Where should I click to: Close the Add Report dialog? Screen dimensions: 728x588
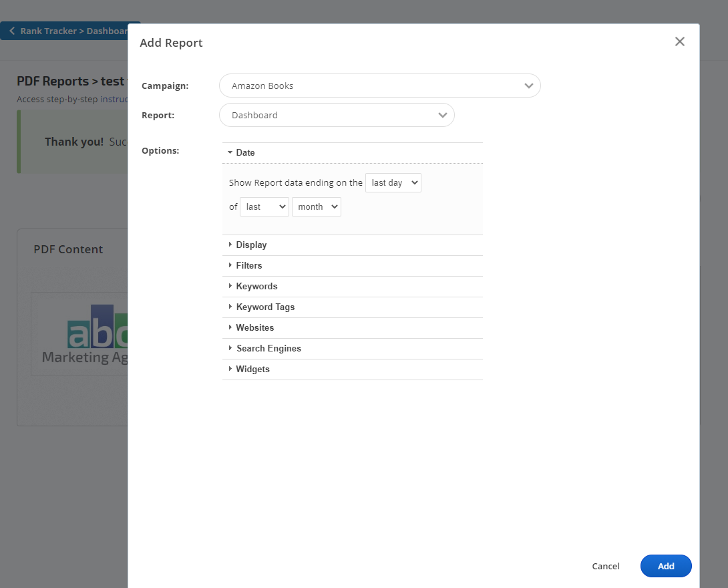(679, 41)
